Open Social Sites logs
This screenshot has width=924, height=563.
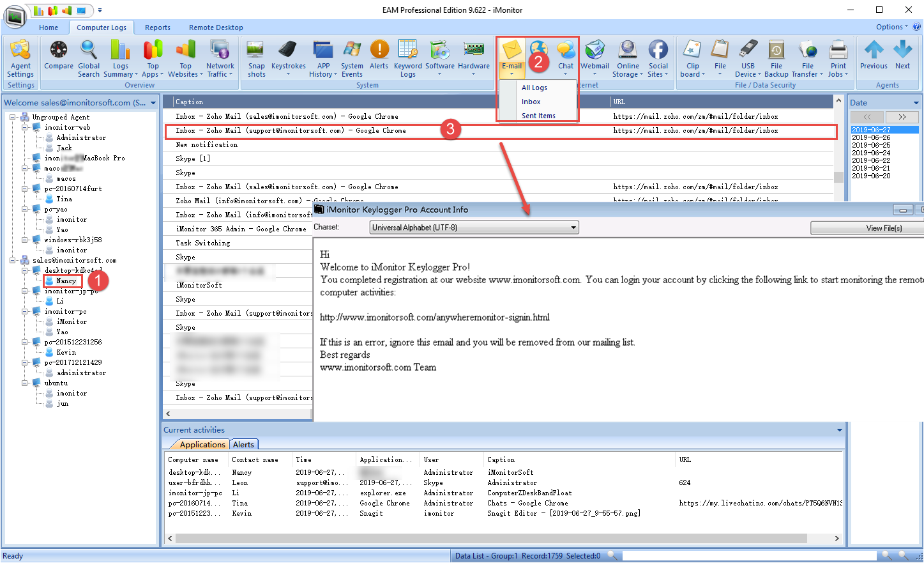(x=658, y=59)
